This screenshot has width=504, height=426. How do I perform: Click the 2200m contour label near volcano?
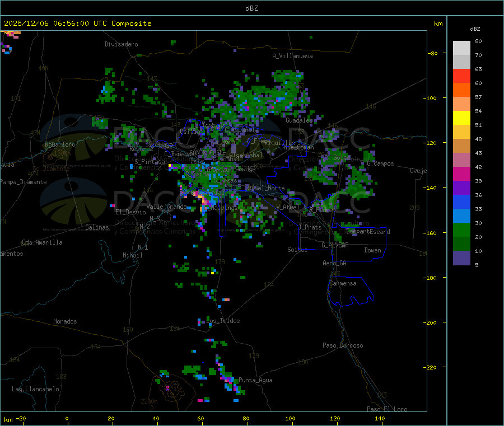point(149,401)
